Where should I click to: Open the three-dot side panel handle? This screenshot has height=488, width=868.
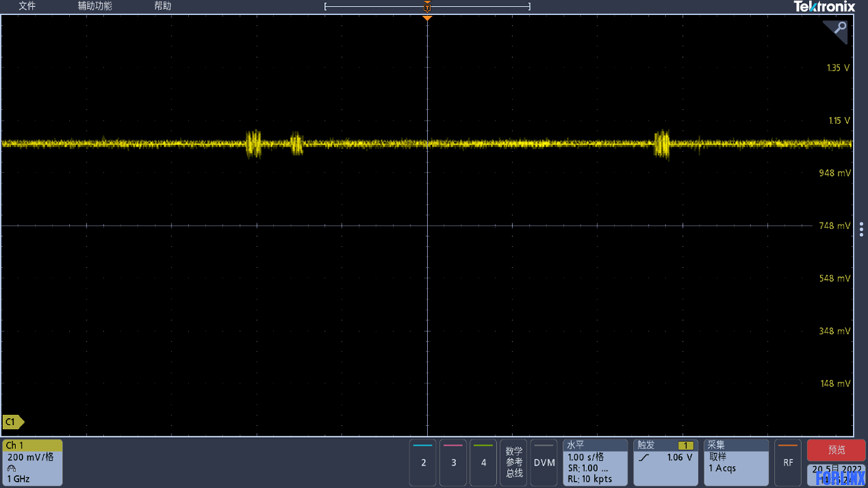coord(861,229)
